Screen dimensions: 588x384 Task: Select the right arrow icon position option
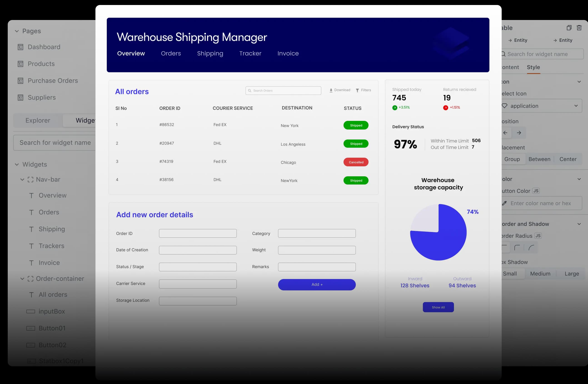tap(519, 133)
